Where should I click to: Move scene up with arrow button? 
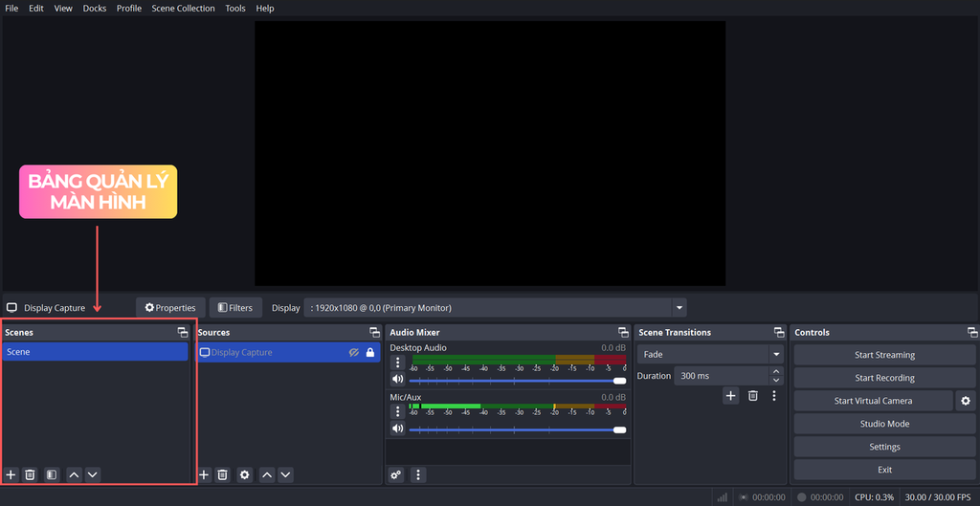[x=74, y=474]
